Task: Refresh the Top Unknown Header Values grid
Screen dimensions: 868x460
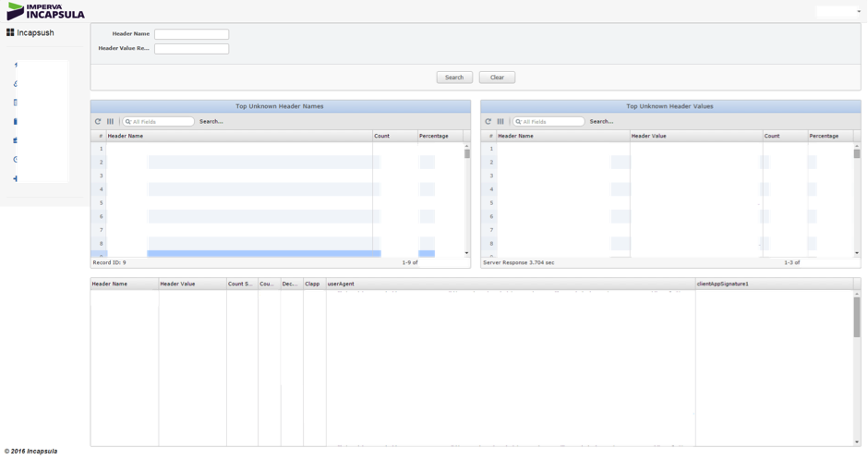Action: [488, 121]
